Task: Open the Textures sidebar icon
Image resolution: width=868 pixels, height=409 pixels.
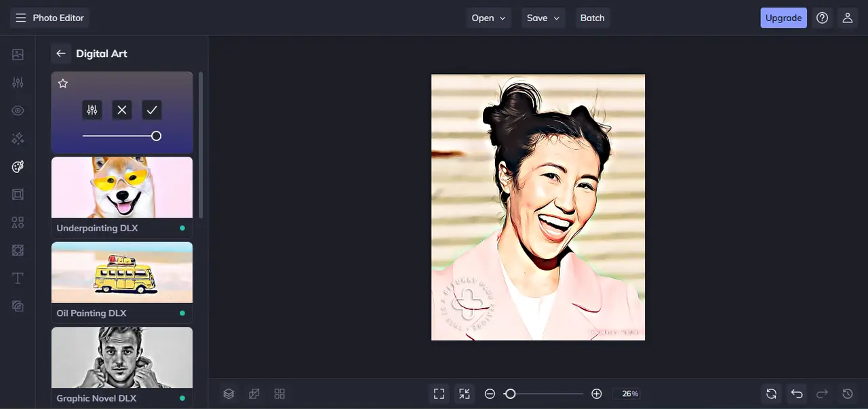Action: 18,306
